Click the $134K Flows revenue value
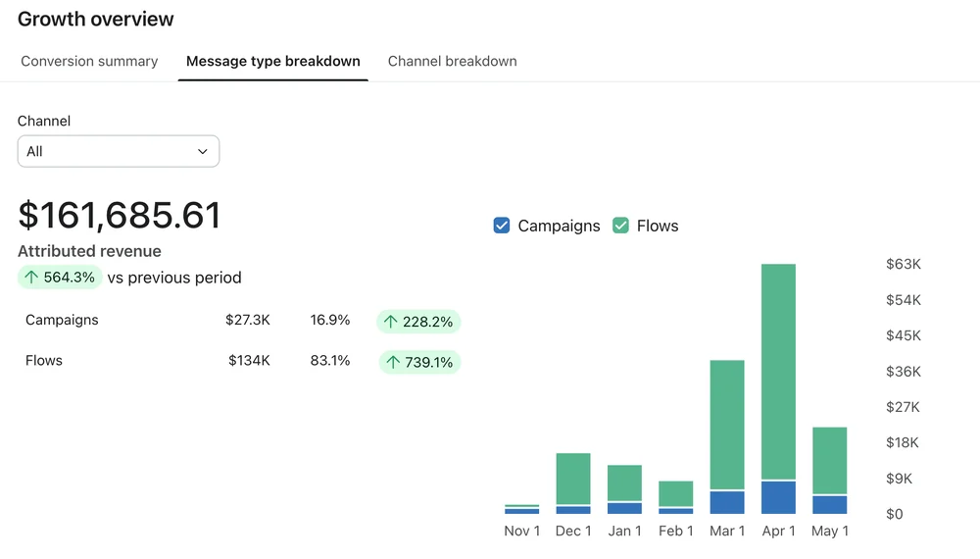The height and width of the screenshot is (559, 980). [249, 360]
